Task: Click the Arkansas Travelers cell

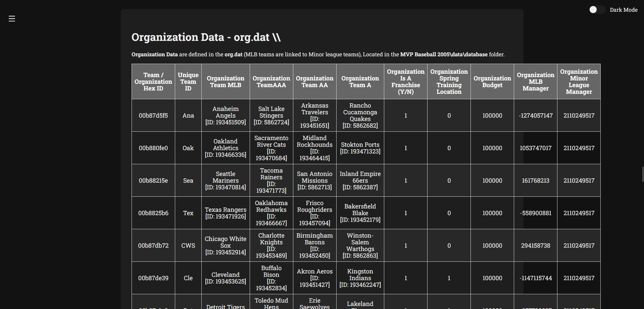Action: [315, 116]
